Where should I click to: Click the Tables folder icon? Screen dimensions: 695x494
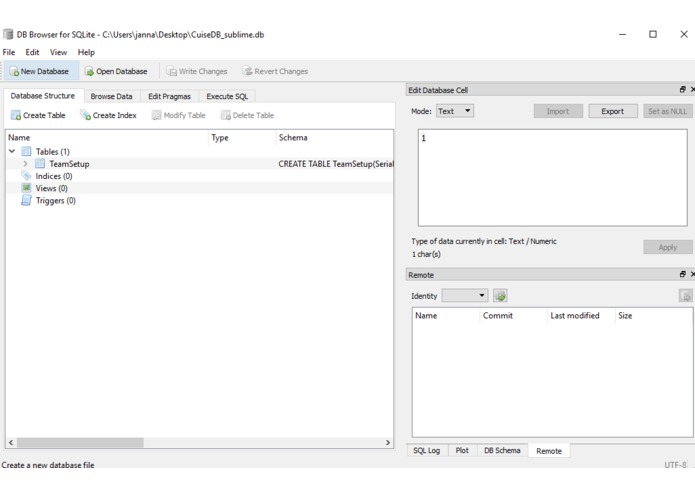(26, 152)
